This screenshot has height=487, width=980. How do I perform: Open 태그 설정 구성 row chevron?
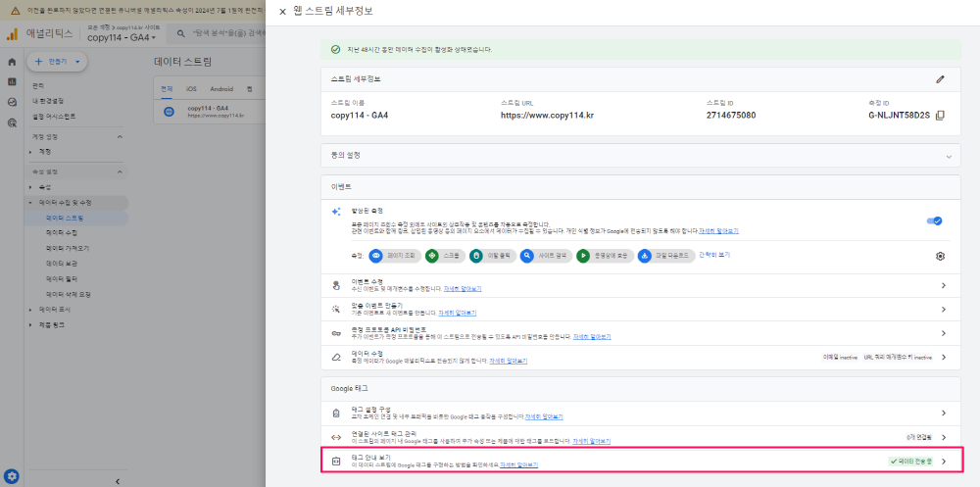click(944, 414)
